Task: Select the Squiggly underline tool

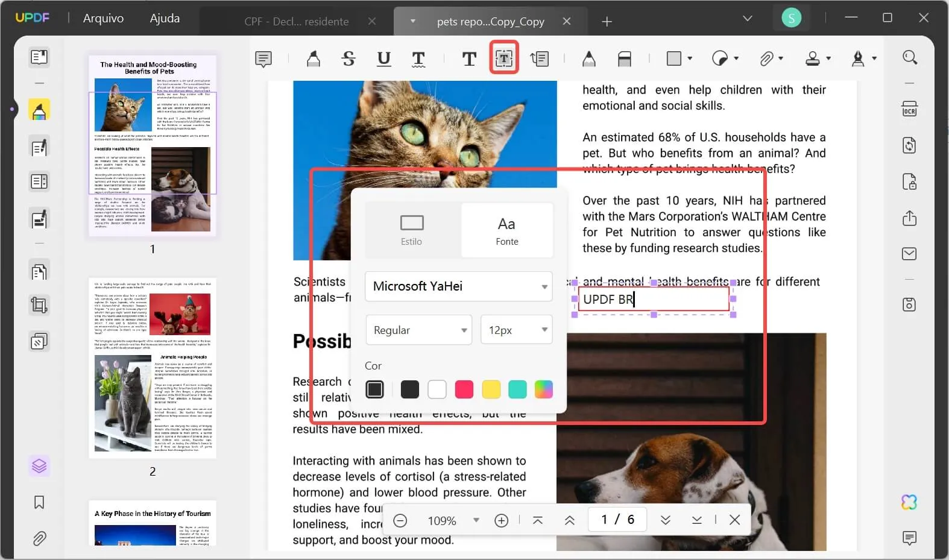Action: pyautogui.click(x=418, y=58)
